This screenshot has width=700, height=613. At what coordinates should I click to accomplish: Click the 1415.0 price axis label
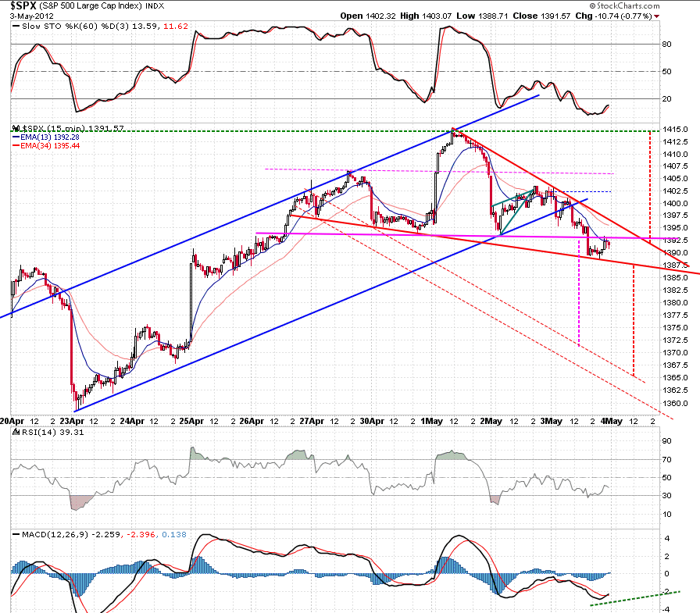pos(676,130)
